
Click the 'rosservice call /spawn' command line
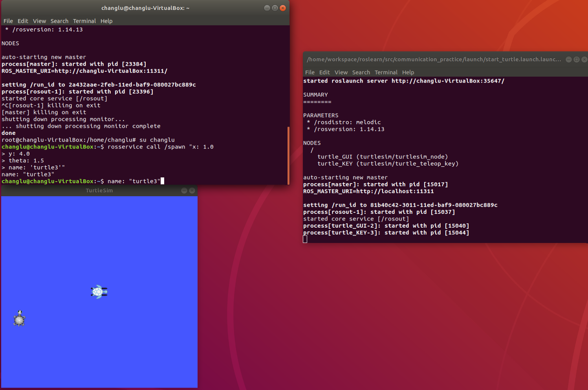tap(108, 147)
